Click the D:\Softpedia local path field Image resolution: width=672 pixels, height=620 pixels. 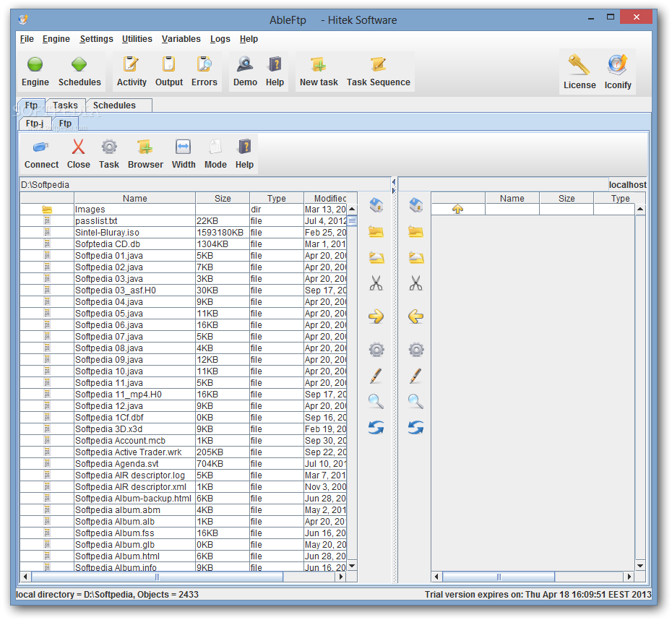(x=206, y=185)
